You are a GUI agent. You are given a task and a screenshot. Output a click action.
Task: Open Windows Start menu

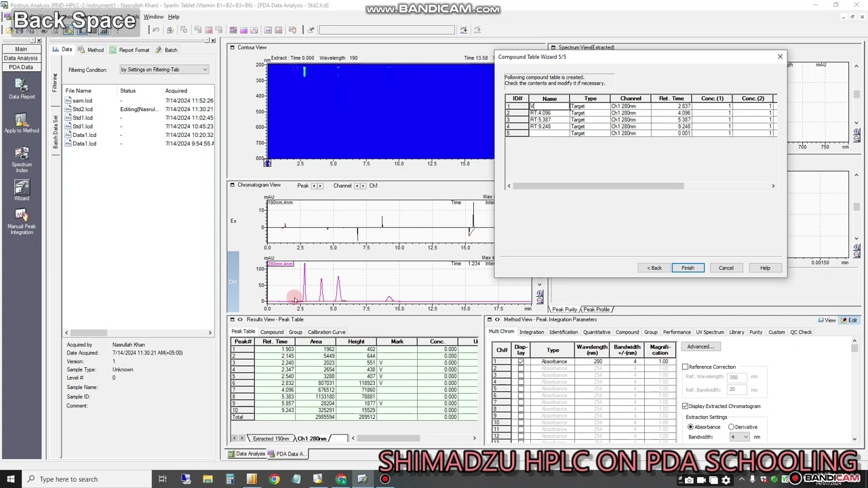pyautogui.click(x=11, y=479)
